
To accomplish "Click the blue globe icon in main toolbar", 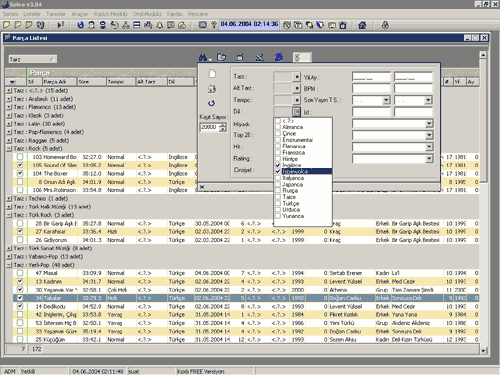I will 80,25.
